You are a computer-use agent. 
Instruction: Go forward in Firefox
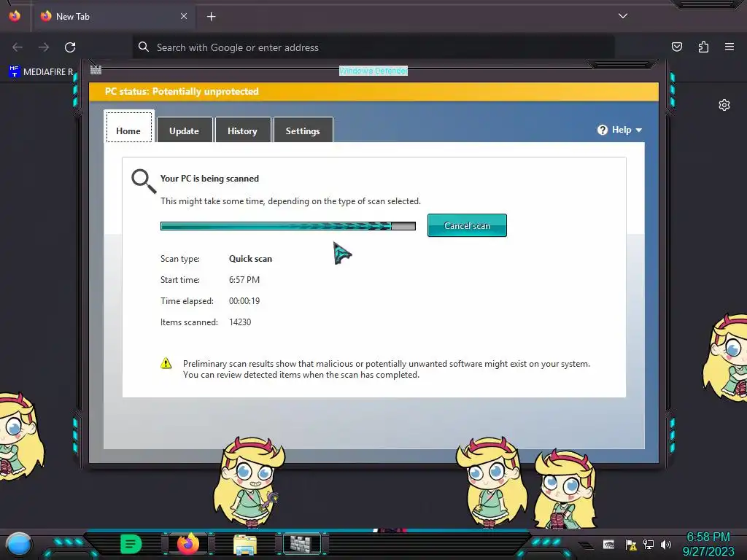(x=44, y=47)
